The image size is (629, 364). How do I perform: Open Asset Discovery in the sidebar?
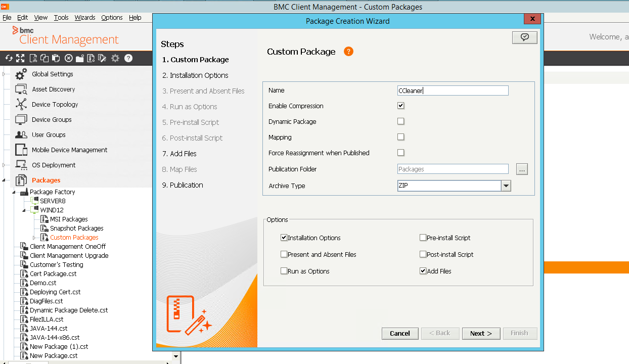53,89
